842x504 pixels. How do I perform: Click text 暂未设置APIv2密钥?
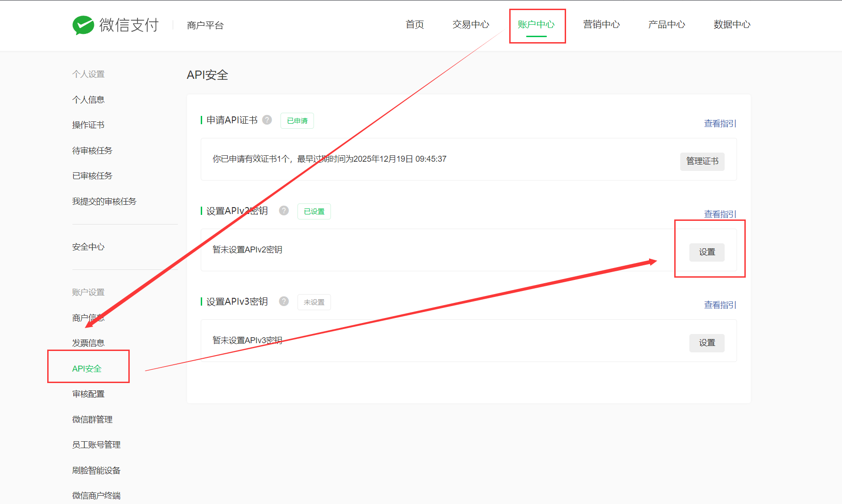click(247, 250)
